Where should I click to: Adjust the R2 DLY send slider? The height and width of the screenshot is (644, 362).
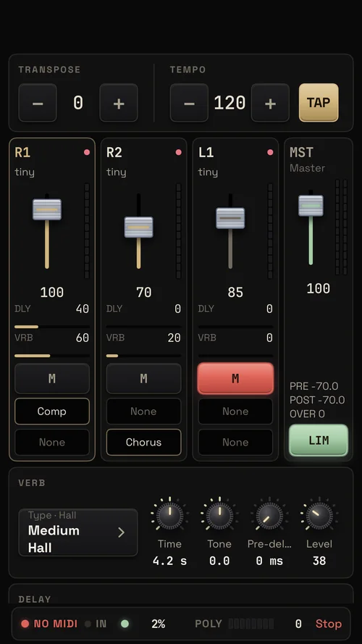(x=143, y=327)
